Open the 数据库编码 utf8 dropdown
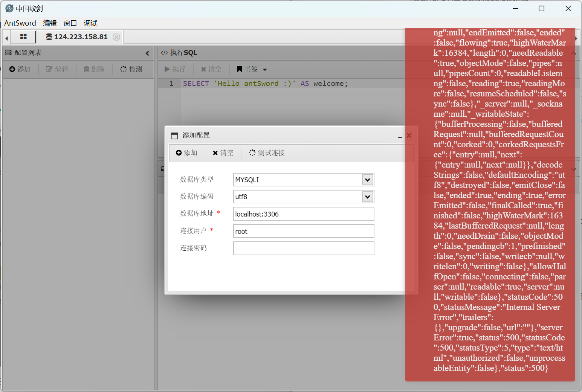The image size is (582, 392). pyautogui.click(x=367, y=197)
